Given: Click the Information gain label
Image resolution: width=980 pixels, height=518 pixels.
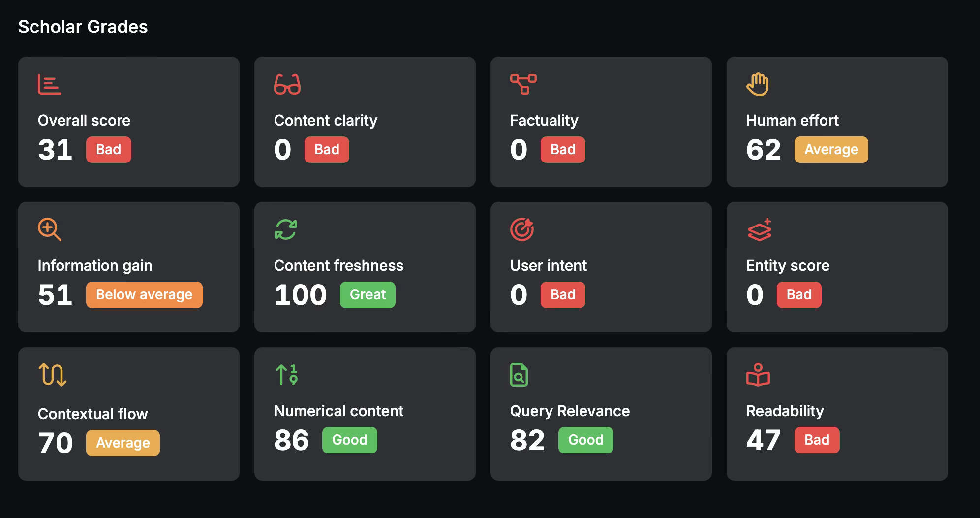Looking at the screenshot, I should pyautogui.click(x=95, y=266).
